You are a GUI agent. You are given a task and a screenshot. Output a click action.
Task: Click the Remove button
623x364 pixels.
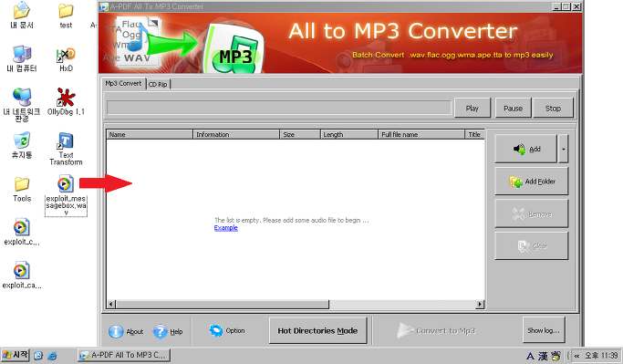(x=532, y=213)
